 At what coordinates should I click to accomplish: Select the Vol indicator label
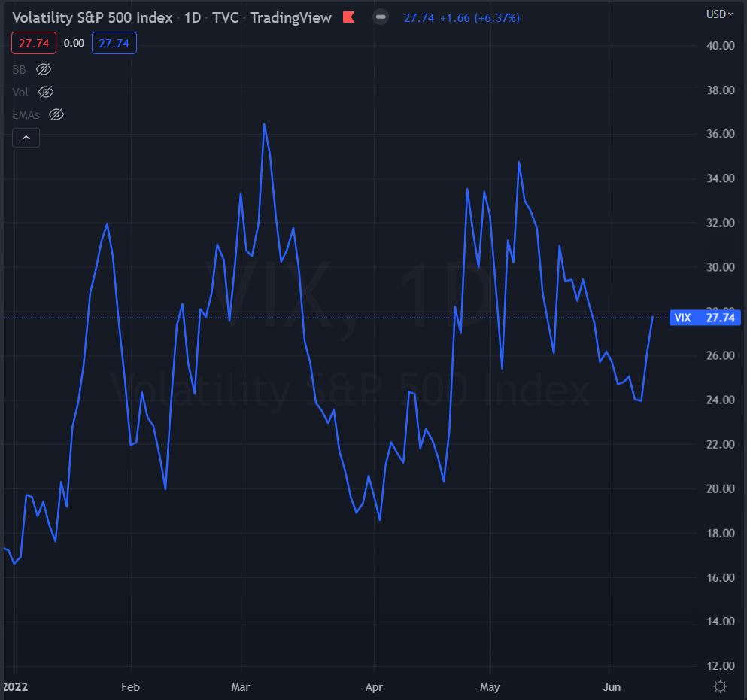coord(20,92)
